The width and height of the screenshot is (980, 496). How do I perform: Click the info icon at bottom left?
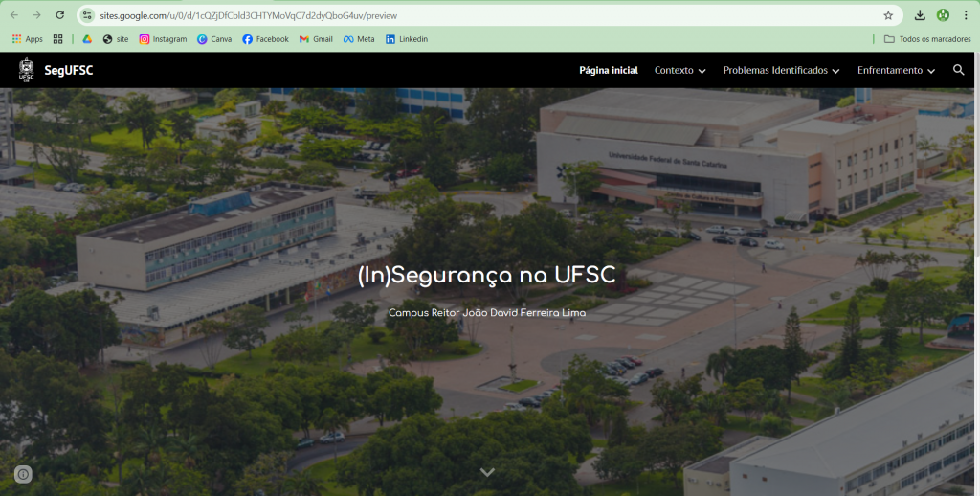(x=23, y=475)
